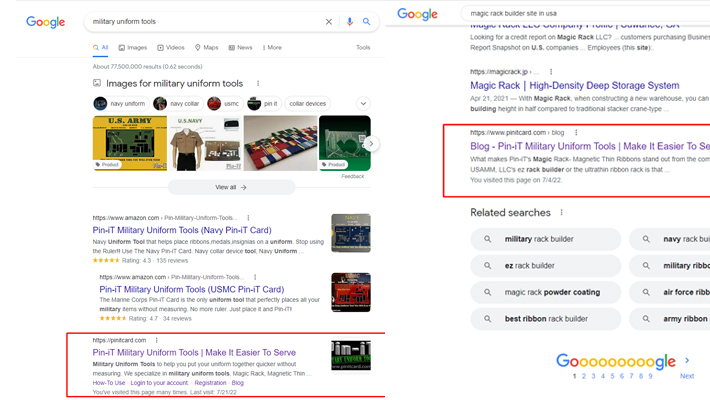Open options for the Navy Pin-iT Amazon result
Image resolution: width=710 pixels, height=400 pixels.
pyautogui.click(x=248, y=218)
